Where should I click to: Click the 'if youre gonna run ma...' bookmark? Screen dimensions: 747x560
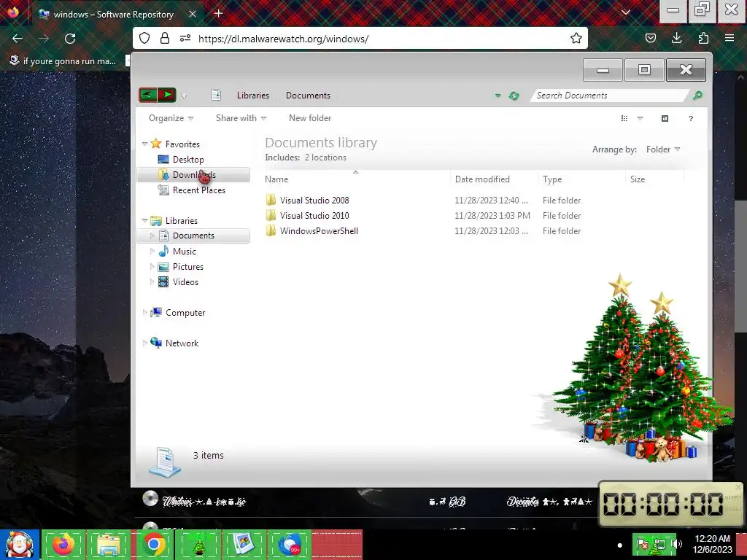(63, 61)
